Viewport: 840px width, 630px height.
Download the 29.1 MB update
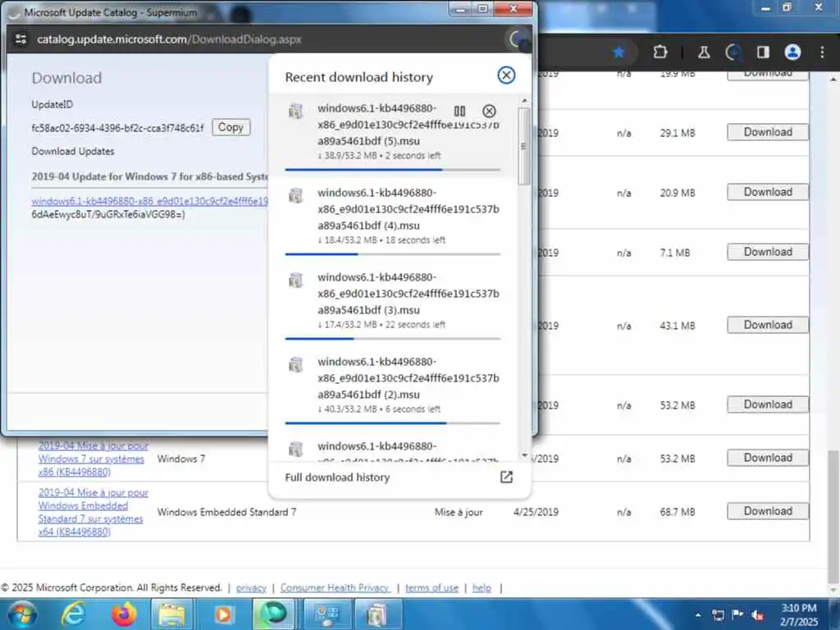pyautogui.click(x=768, y=132)
